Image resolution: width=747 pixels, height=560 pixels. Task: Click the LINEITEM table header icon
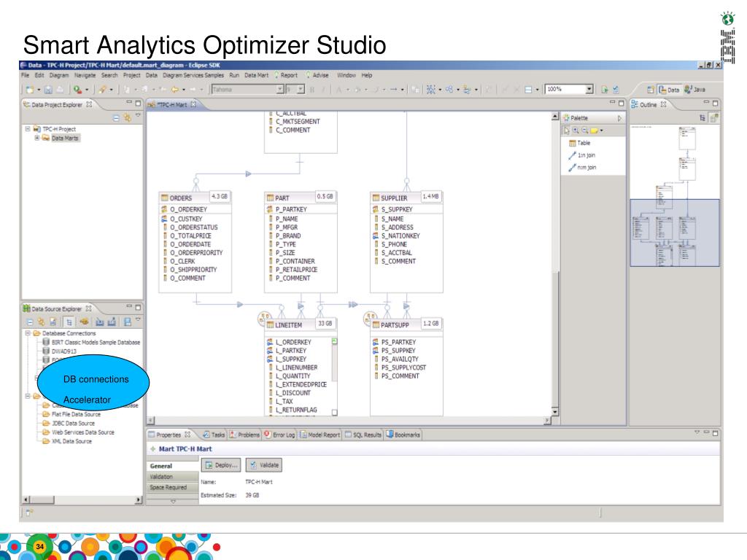(270, 324)
